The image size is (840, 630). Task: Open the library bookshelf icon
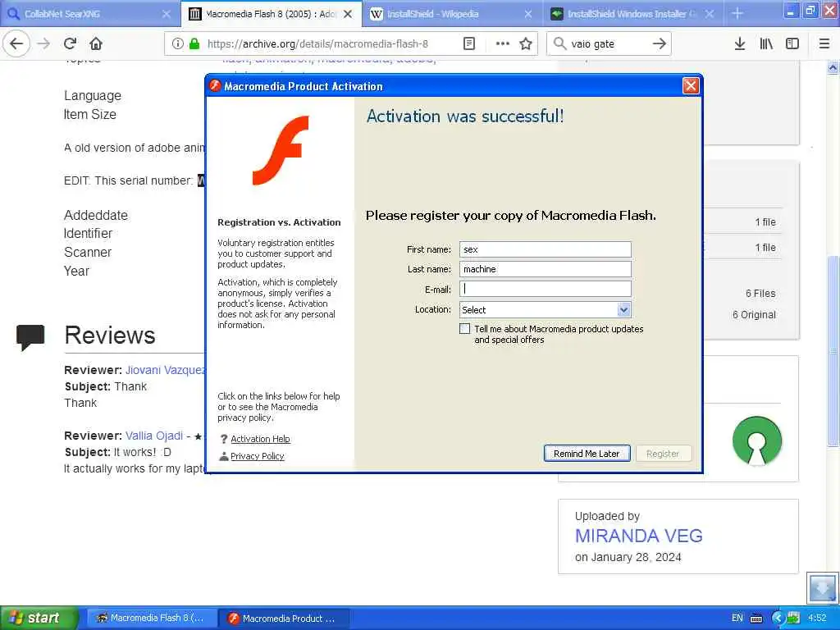[766, 44]
